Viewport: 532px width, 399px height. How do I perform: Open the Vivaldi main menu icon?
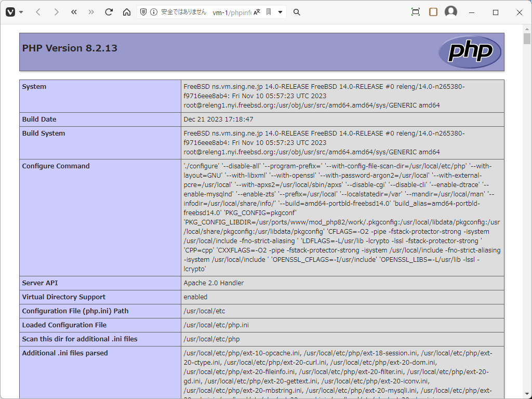(10, 12)
